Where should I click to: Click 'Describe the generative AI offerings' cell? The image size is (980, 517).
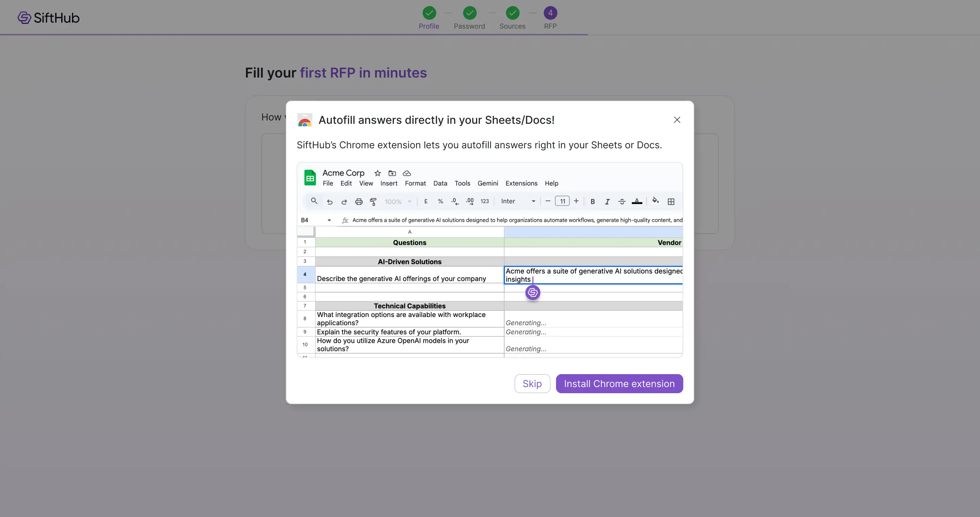coord(409,274)
